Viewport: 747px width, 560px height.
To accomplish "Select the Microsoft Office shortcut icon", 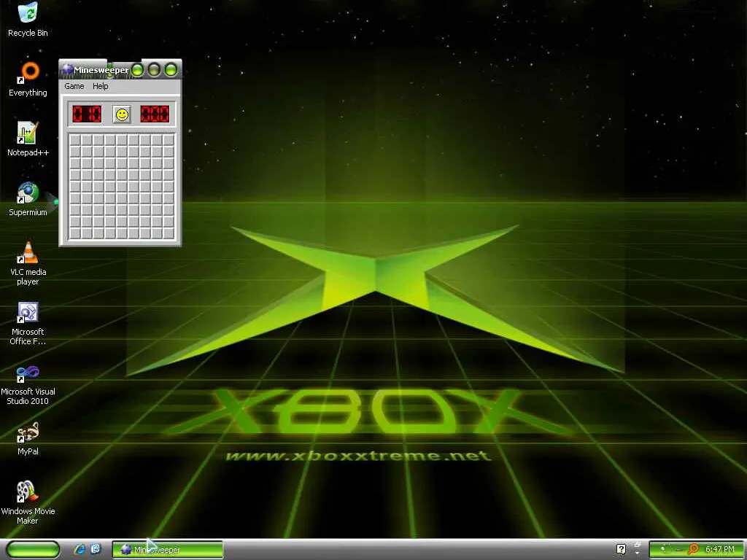I will click(28, 323).
